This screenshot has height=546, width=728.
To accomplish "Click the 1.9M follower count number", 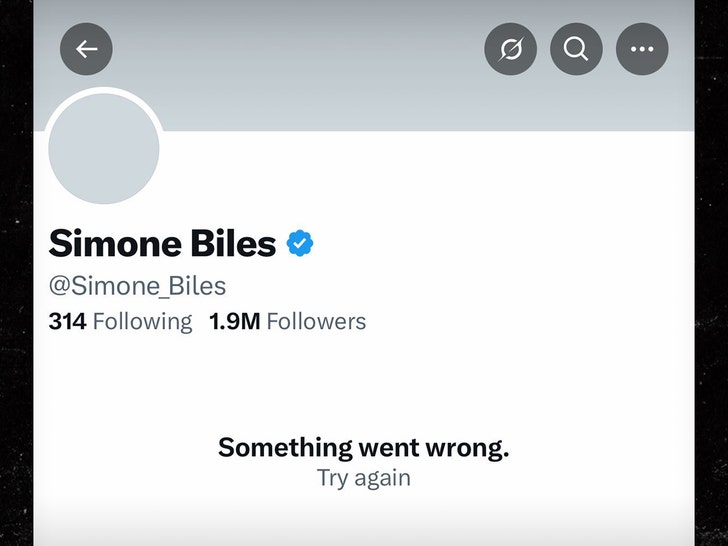I will click(x=234, y=321).
